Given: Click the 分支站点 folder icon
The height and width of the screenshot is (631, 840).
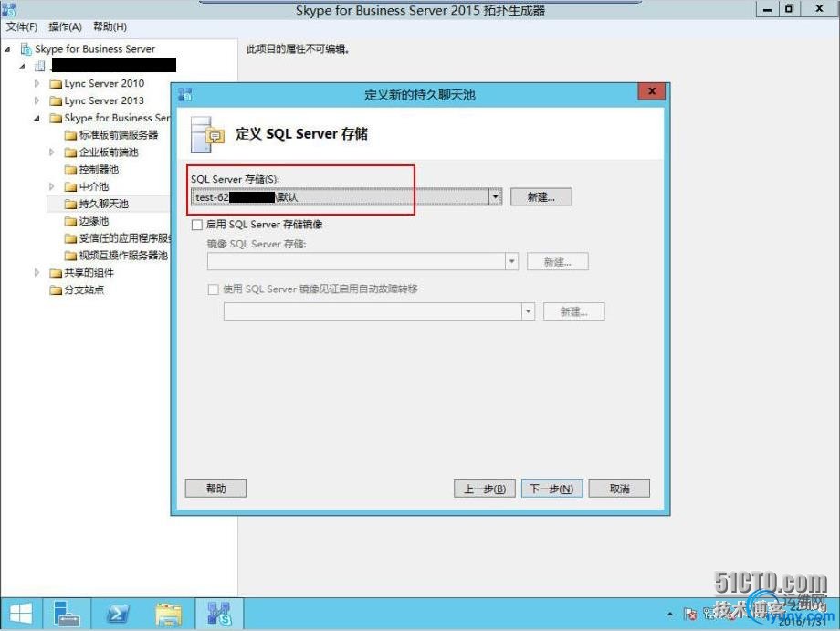Looking at the screenshot, I should point(55,289).
